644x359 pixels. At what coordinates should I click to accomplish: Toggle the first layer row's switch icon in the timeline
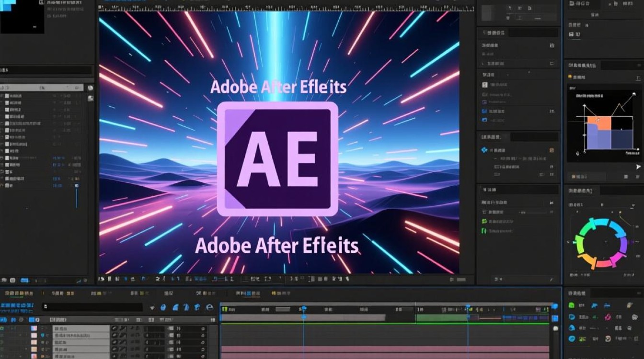(115, 329)
